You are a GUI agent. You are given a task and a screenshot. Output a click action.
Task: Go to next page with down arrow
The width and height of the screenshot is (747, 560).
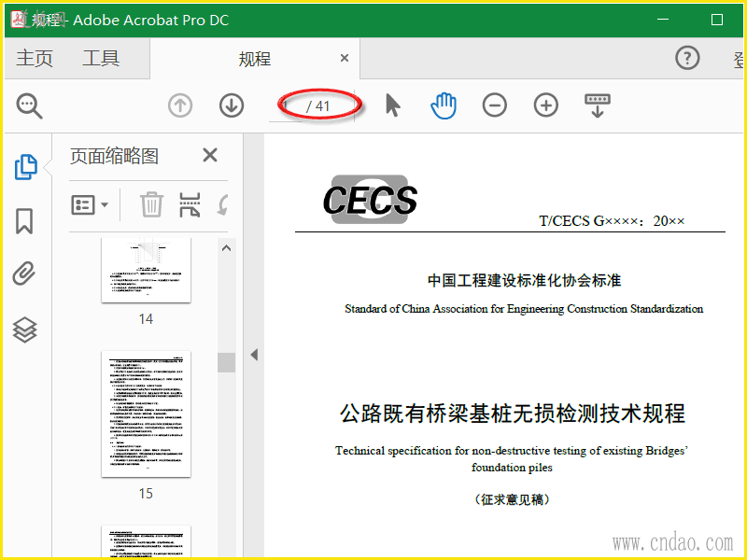click(232, 105)
